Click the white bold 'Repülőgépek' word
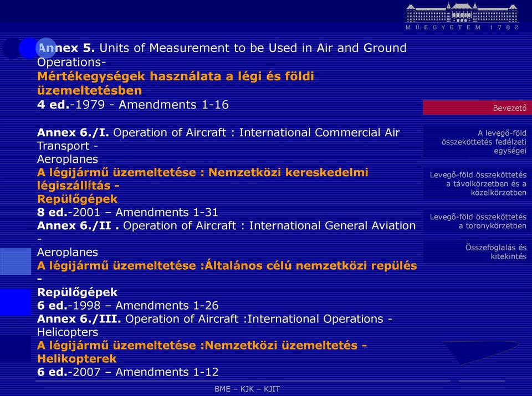532x396 pixels. (x=78, y=292)
